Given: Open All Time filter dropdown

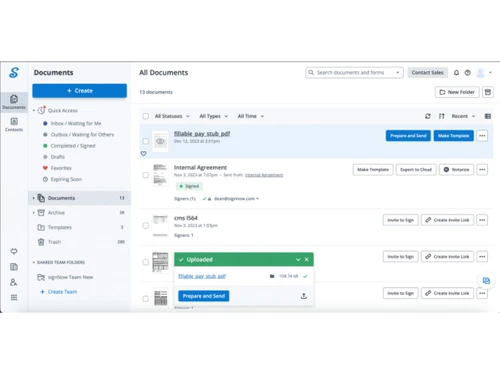Looking at the screenshot, I should [x=251, y=116].
